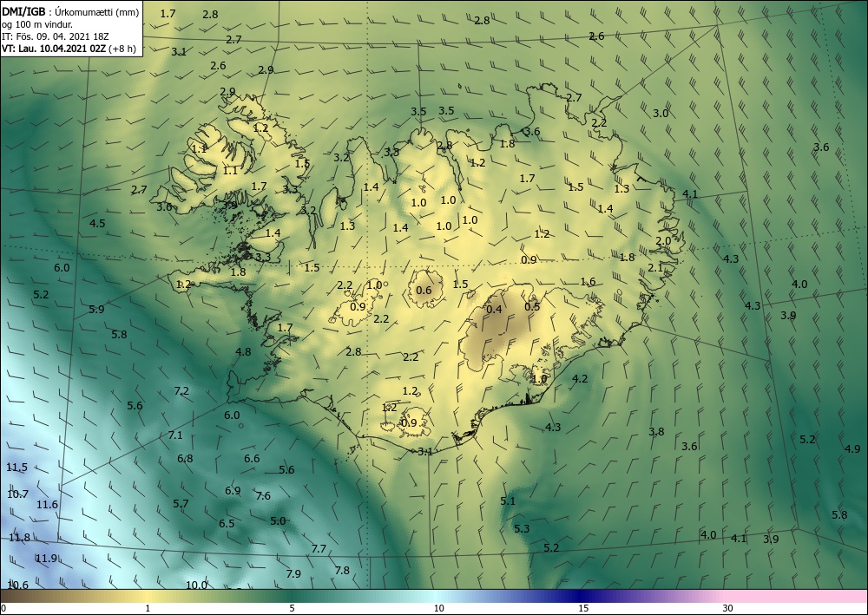
Task: Click the map value '6.6'
Action: pos(252,459)
